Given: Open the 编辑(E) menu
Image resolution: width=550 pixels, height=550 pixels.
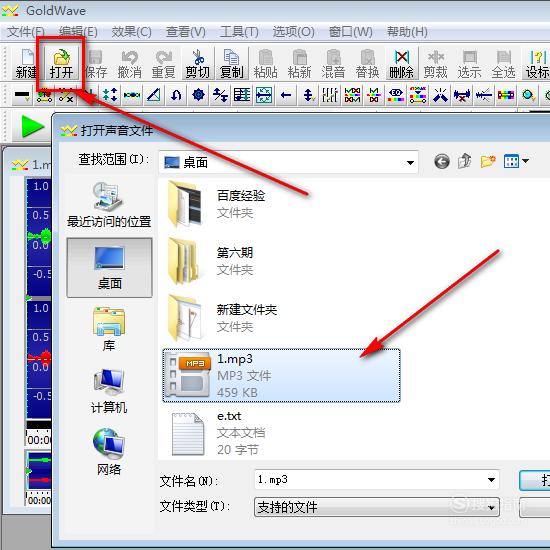Looking at the screenshot, I should pos(78,32).
